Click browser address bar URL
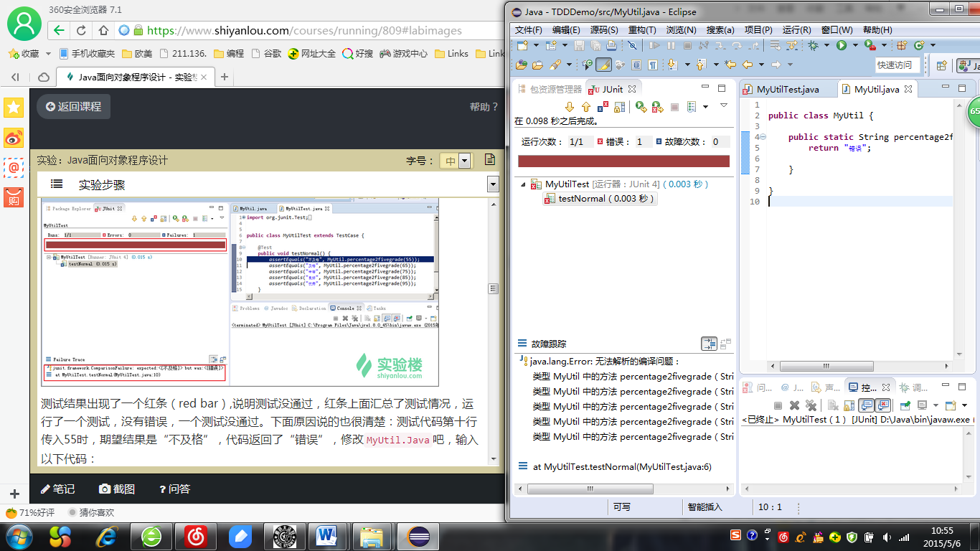This screenshot has width=980, height=551. pos(304,30)
